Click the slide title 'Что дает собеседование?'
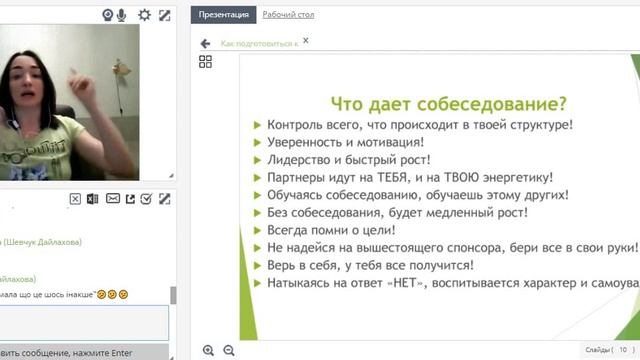640x360 pixels. coord(449,104)
